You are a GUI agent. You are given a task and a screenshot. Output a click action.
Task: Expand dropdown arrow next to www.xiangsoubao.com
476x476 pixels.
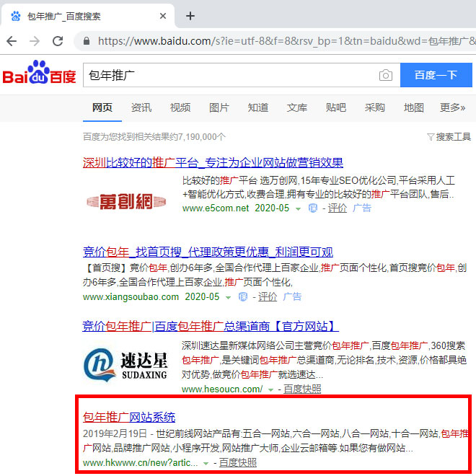pyautogui.click(x=229, y=297)
